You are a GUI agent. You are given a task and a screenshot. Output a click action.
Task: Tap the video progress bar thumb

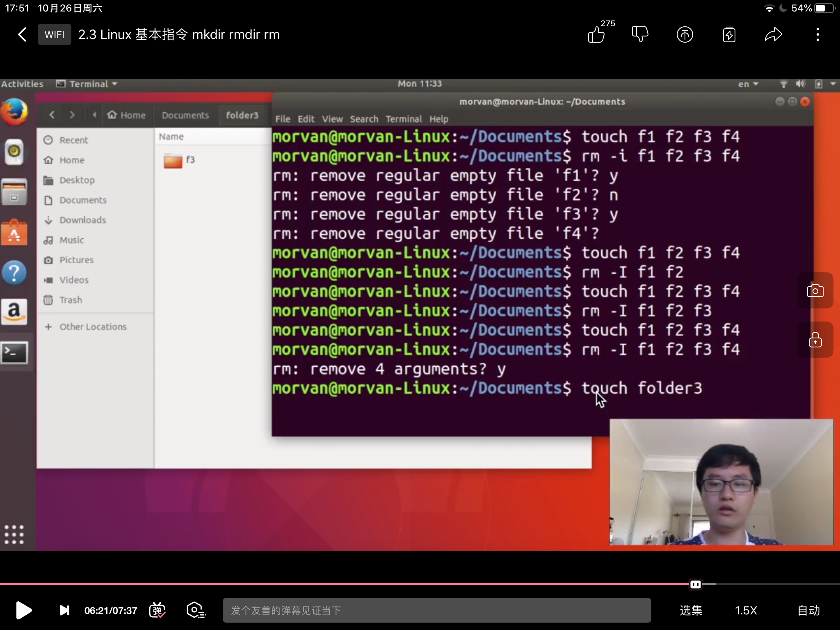[696, 584]
